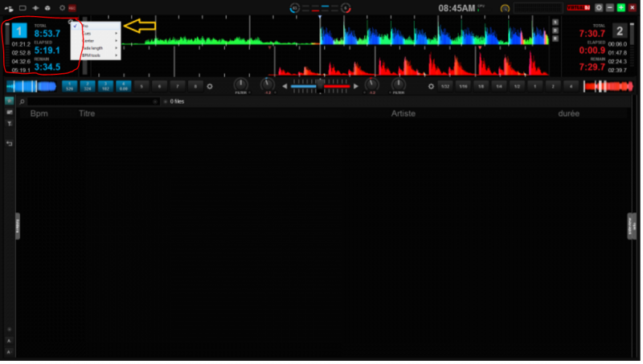The height and width of the screenshot is (364, 643).
Task: Move crossfader left with the left arrow
Action: pyautogui.click(x=285, y=87)
